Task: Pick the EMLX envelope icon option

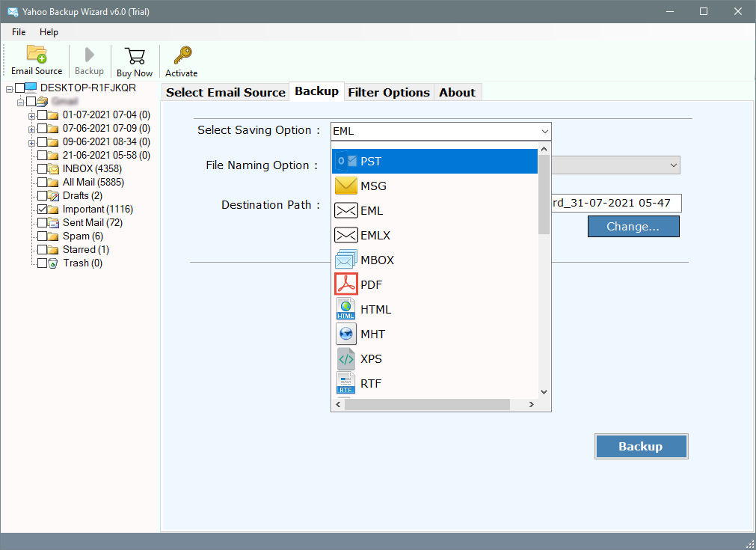Action: 345,235
